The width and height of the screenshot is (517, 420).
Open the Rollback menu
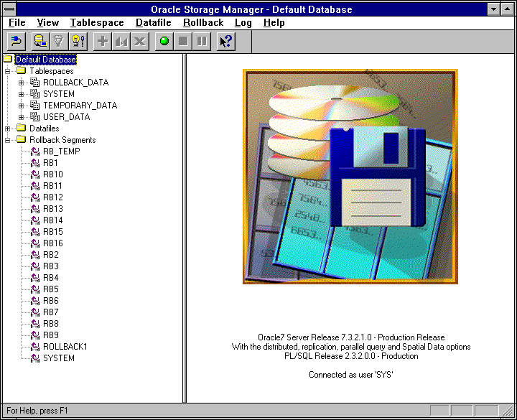click(203, 23)
